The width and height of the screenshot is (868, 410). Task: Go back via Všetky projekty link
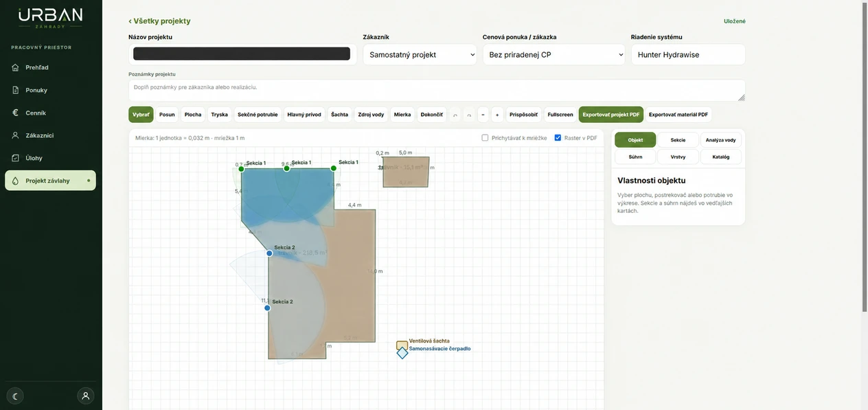click(x=159, y=21)
